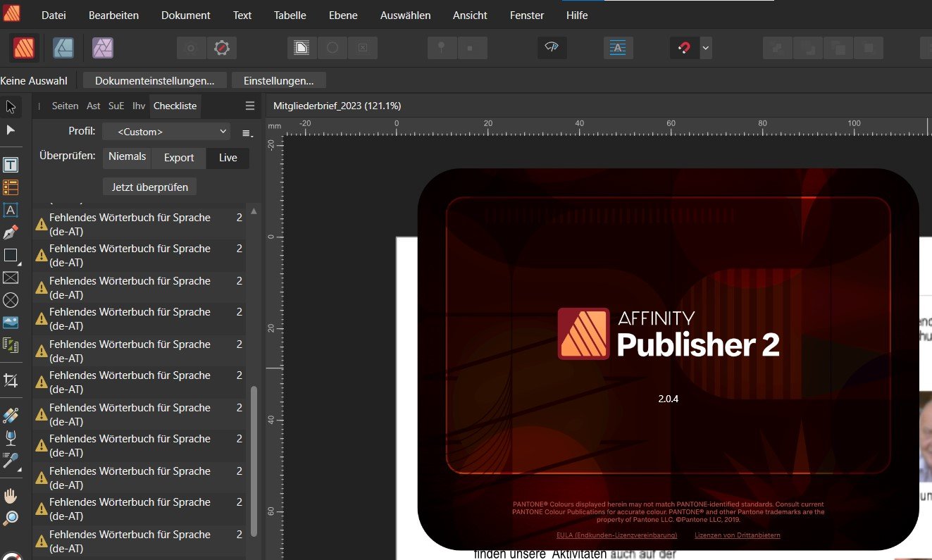Select the Frame Text tool
The height and width of the screenshot is (560, 932).
pos(11,165)
